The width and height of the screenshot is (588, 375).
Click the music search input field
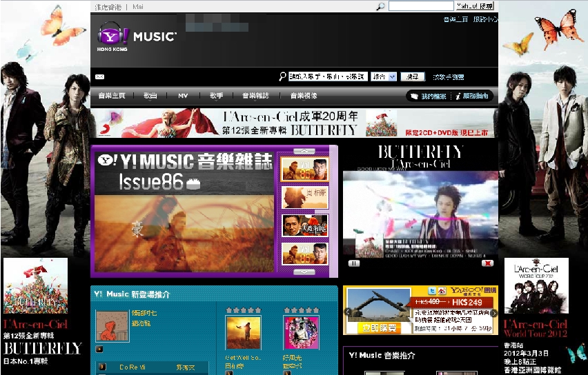[x=328, y=77]
